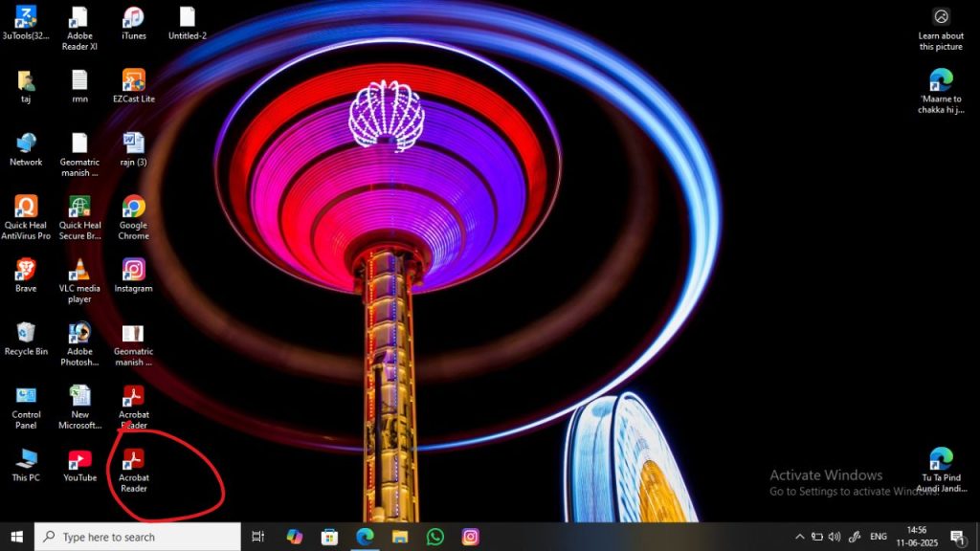Screen dimensions: 980x551
Task: Open Microsoft Store on the taskbar
Action: [329, 537]
